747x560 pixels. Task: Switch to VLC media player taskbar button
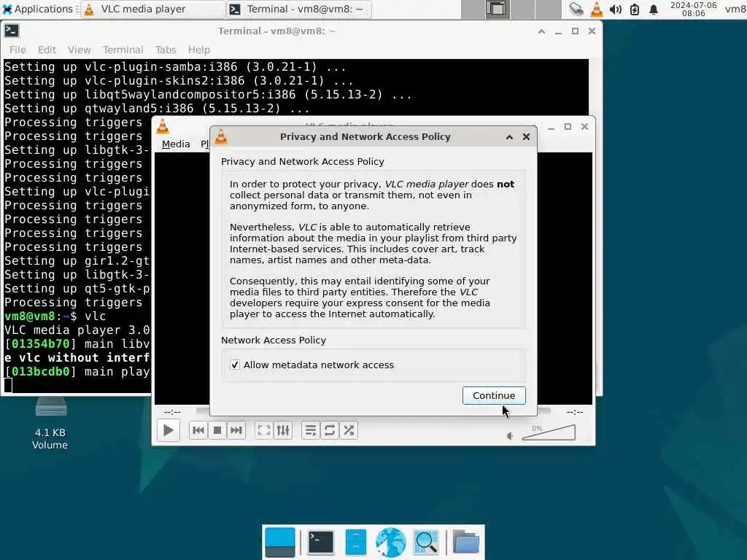[152, 9]
